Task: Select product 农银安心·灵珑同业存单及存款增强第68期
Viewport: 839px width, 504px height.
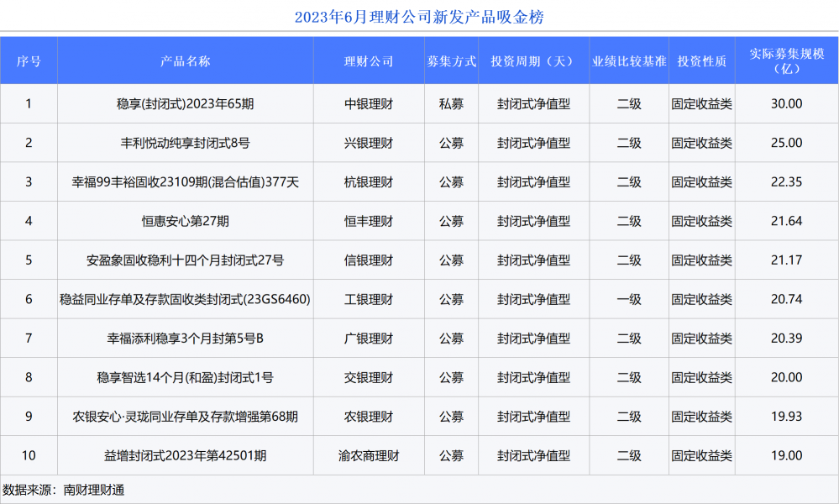Action: tap(185, 417)
